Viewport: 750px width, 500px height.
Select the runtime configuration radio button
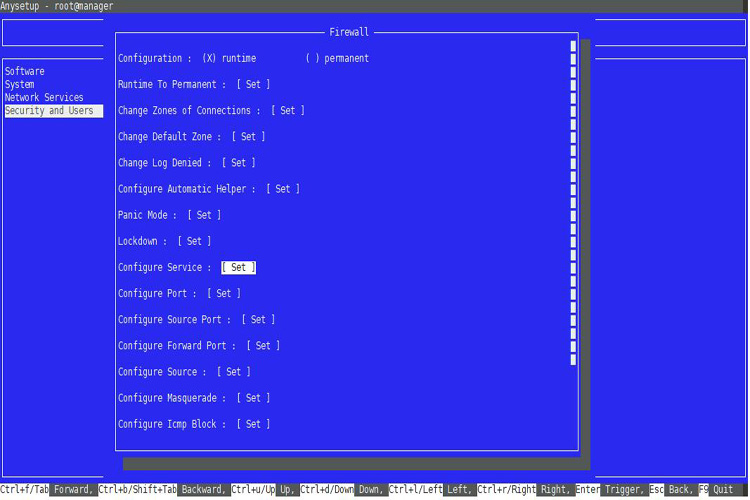209,58
